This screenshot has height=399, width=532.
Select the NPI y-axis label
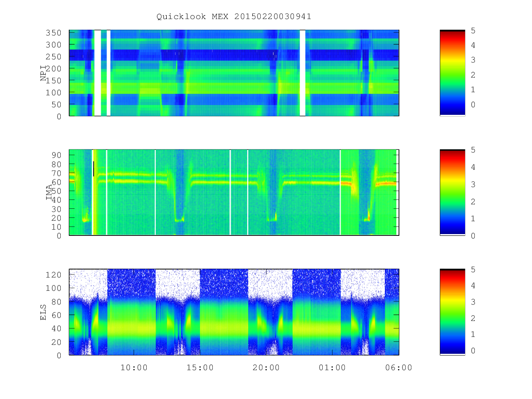(x=43, y=73)
